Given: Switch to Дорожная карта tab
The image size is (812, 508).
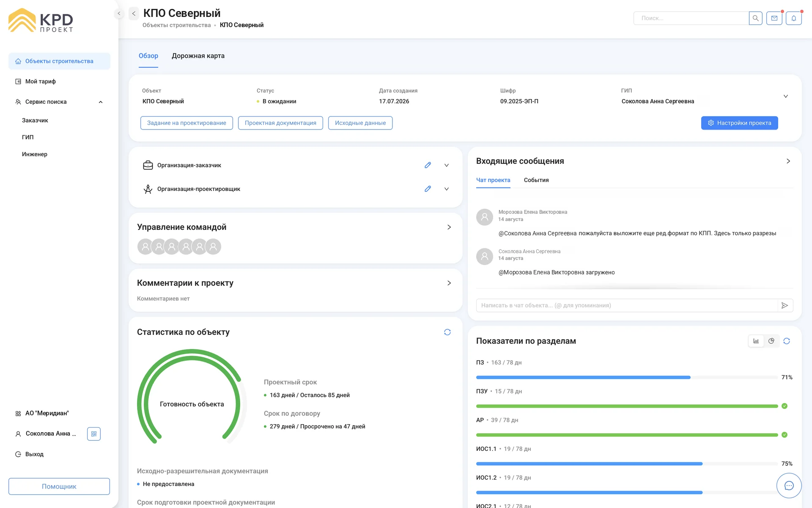Looking at the screenshot, I should coord(198,56).
